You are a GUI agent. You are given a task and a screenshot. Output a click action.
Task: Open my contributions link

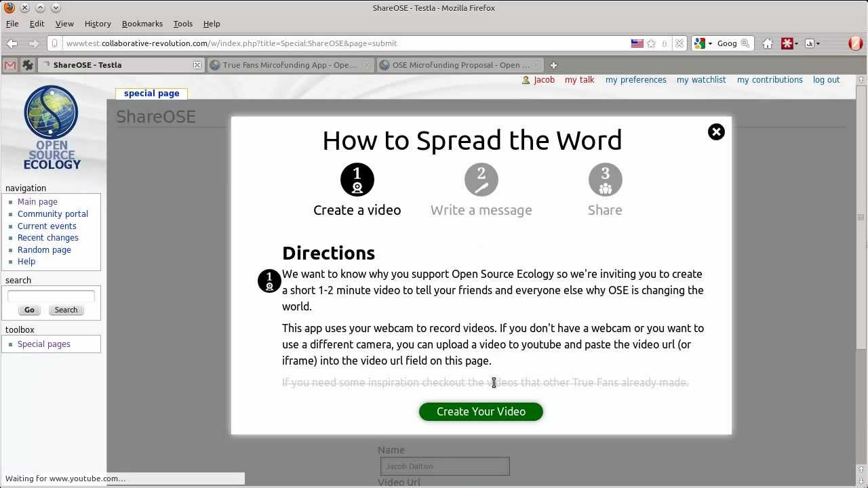(770, 80)
